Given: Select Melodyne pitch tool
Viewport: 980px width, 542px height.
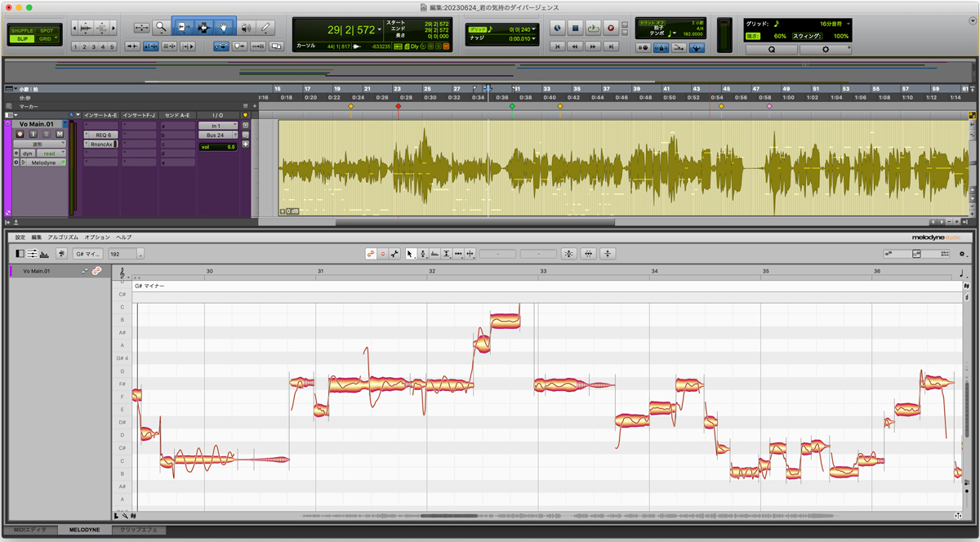Looking at the screenshot, I should point(423,254).
